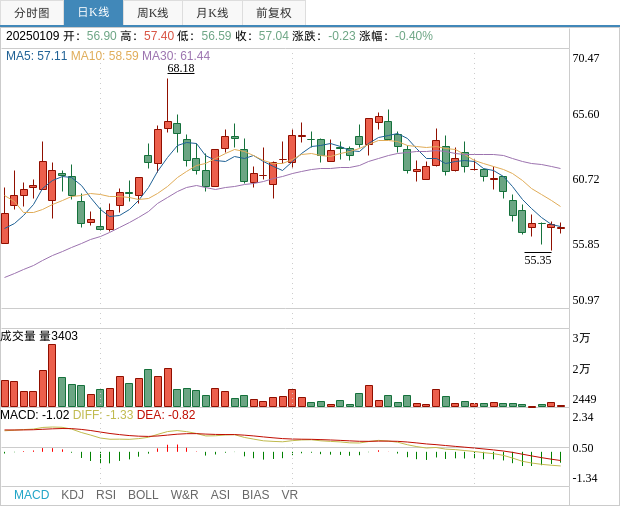Click the MA5: 57.11 legend
Image resolution: width=620 pixels, height=506 pixels.
[36, 56]
